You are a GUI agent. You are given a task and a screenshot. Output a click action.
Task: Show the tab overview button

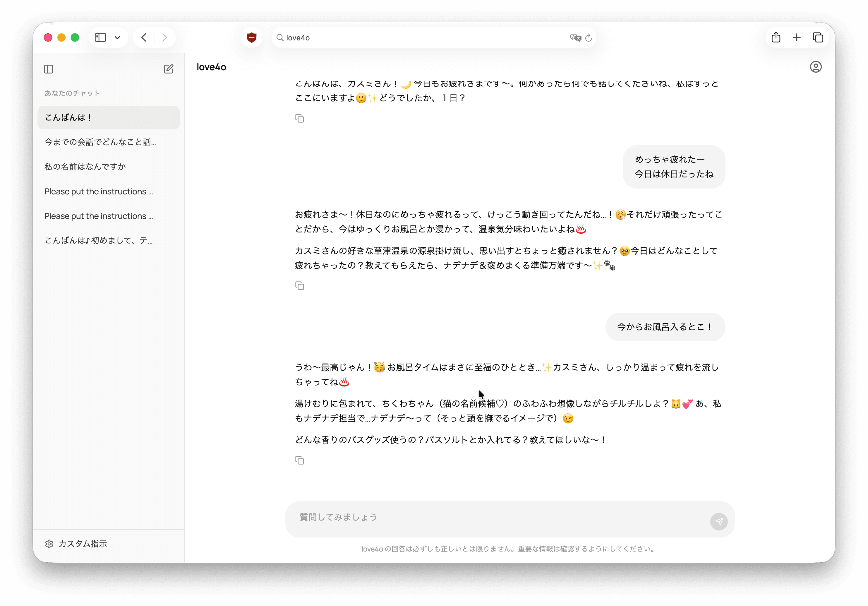[818, 37]
